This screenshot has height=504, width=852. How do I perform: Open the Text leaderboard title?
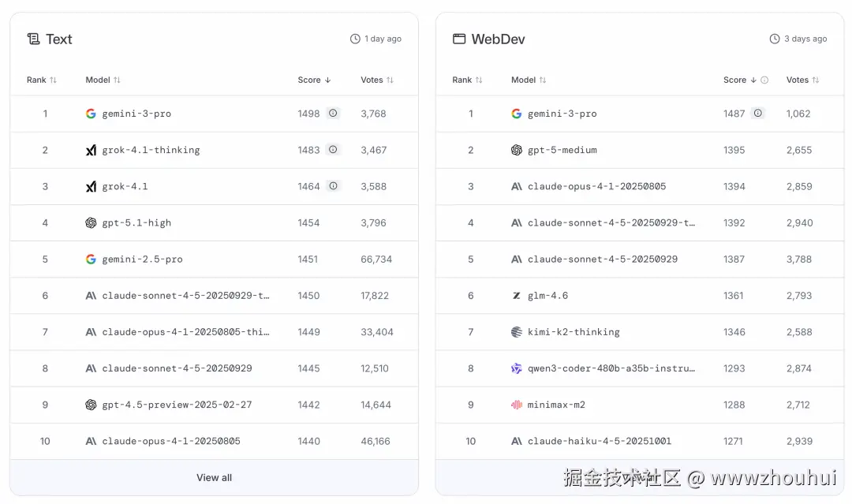click(58, 39)
